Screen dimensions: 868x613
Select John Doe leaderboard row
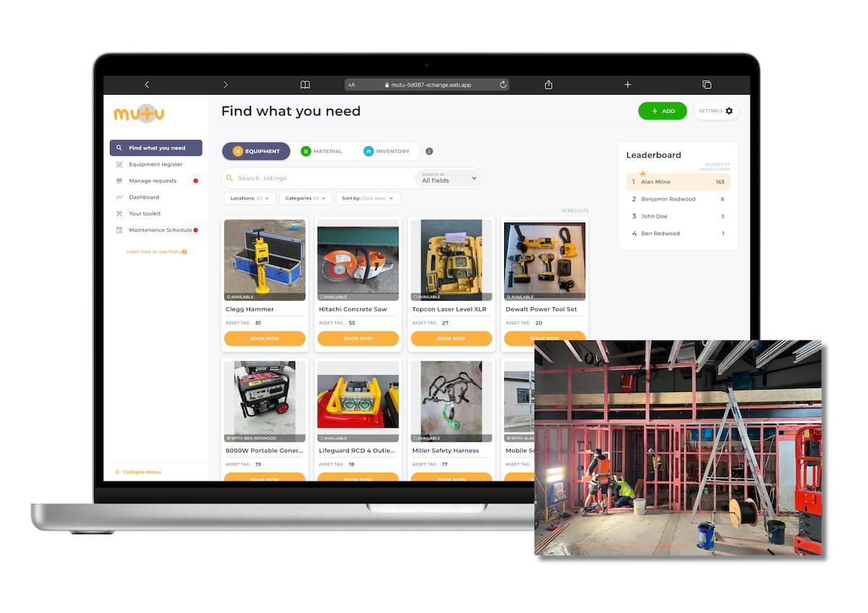pos(678,216)
